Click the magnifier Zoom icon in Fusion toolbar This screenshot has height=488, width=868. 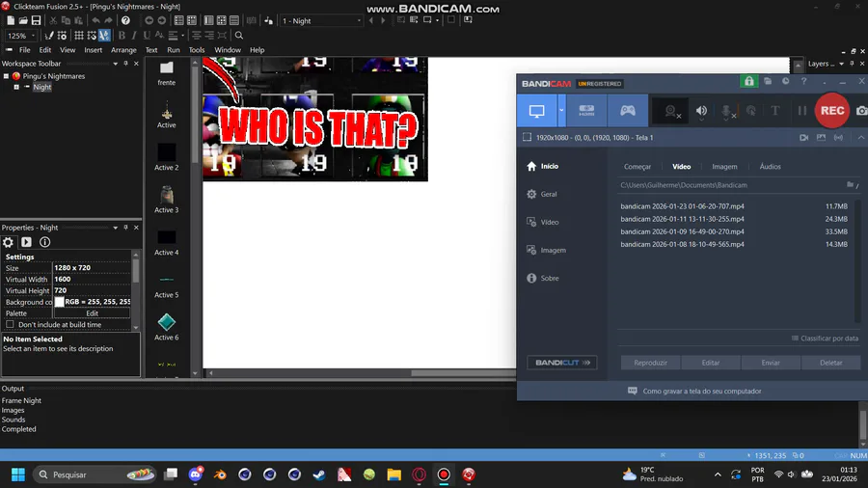pos(238,36)
